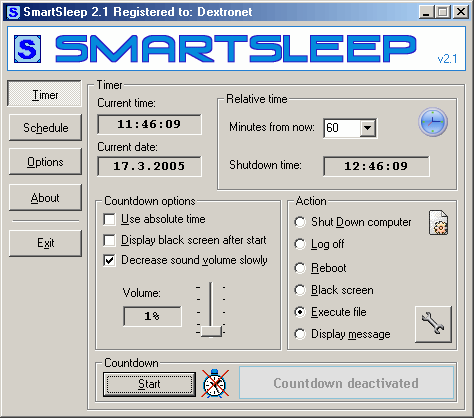Show the About section

(x=45, y=198)
